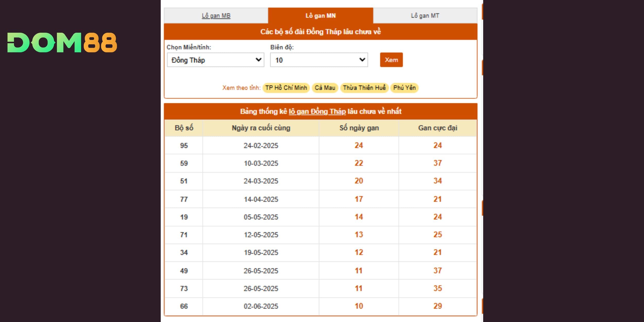Click number 66 in Bộ số column

[x=184, y=306]
